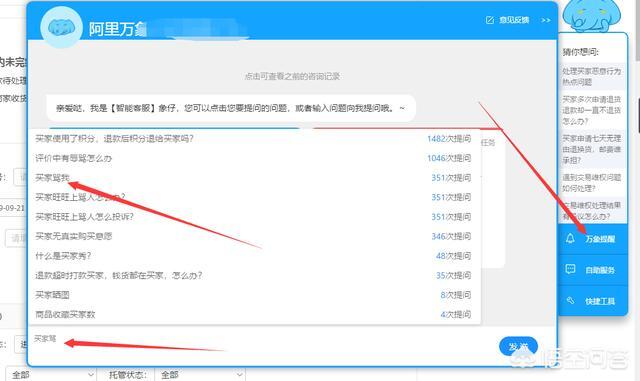Select suggestion 买家晒图

coord(52,295)
